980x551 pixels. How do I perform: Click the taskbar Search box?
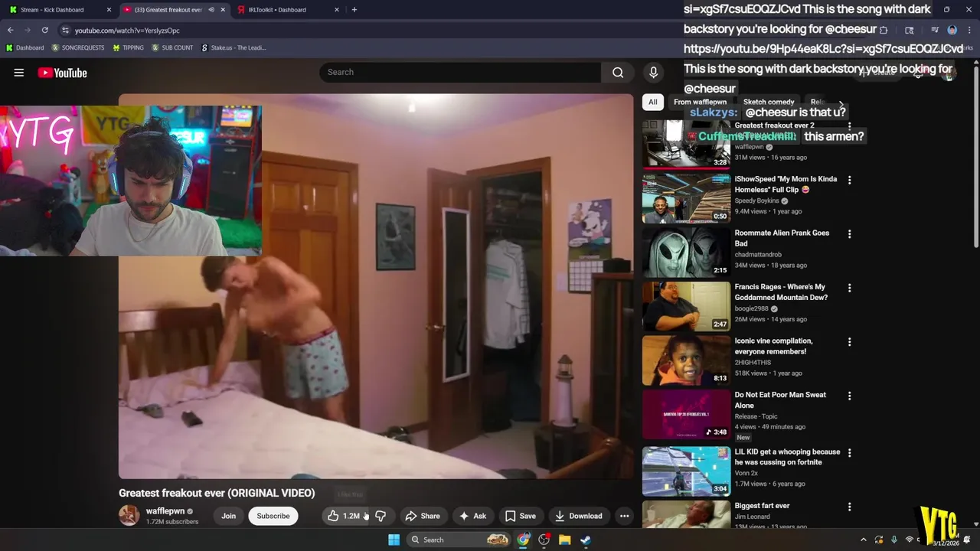point(458,540)
